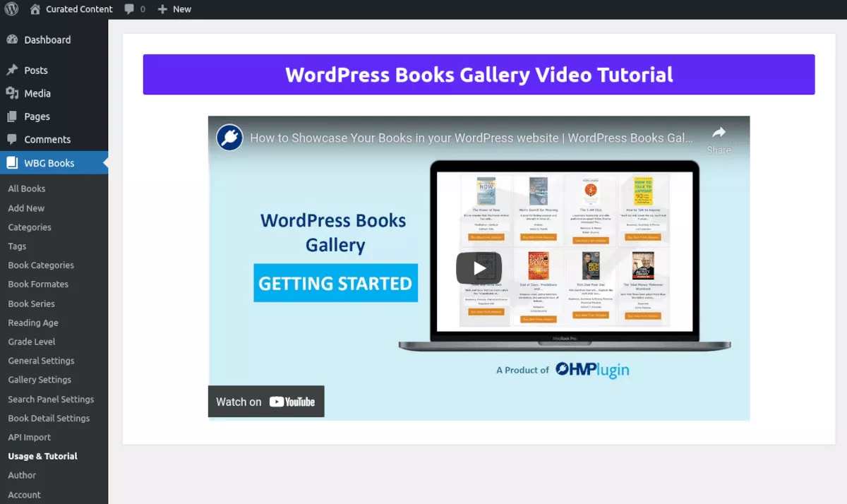
Task: Click the home icon beside Curated Content
Action: [x=35, y=9]
